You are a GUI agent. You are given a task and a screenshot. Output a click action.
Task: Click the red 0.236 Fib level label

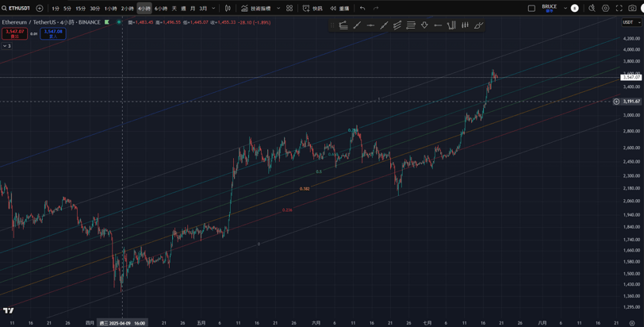[x=287, y=210]
